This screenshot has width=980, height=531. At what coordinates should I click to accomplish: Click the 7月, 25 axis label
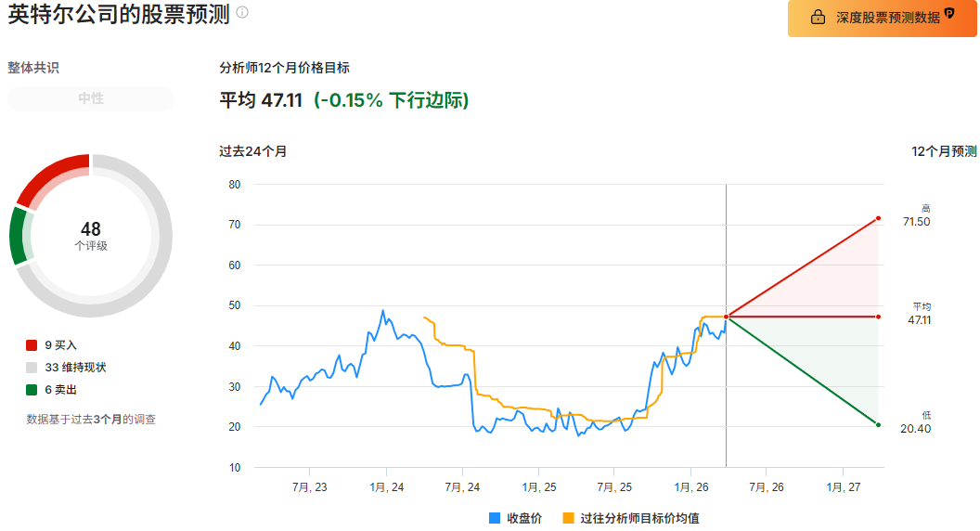614,487
